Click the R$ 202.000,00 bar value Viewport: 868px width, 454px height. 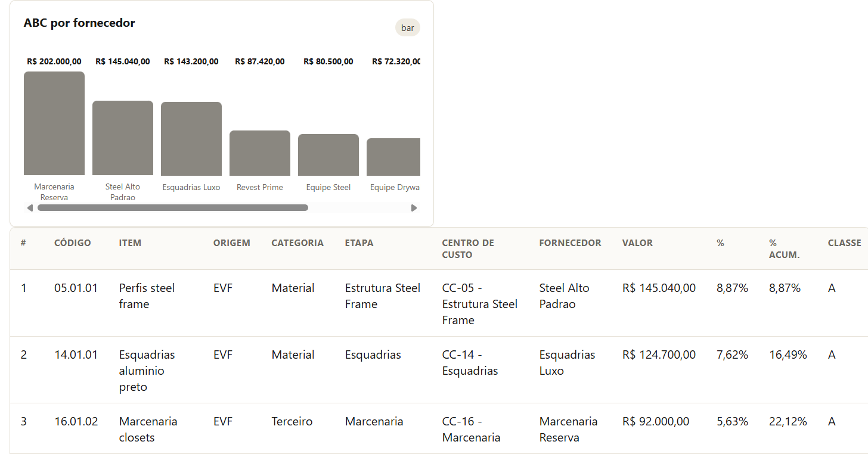[x=54, y=61]
